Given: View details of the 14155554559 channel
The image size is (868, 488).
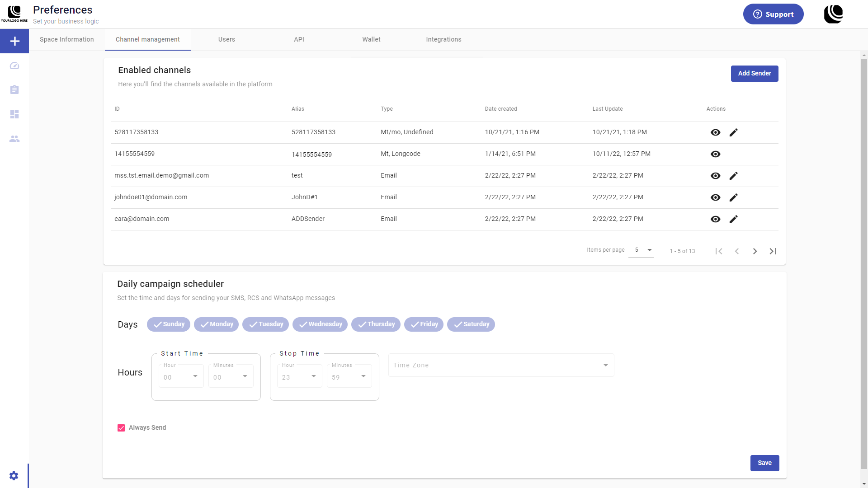Looking at the screenshot, I should coord(715,154).
